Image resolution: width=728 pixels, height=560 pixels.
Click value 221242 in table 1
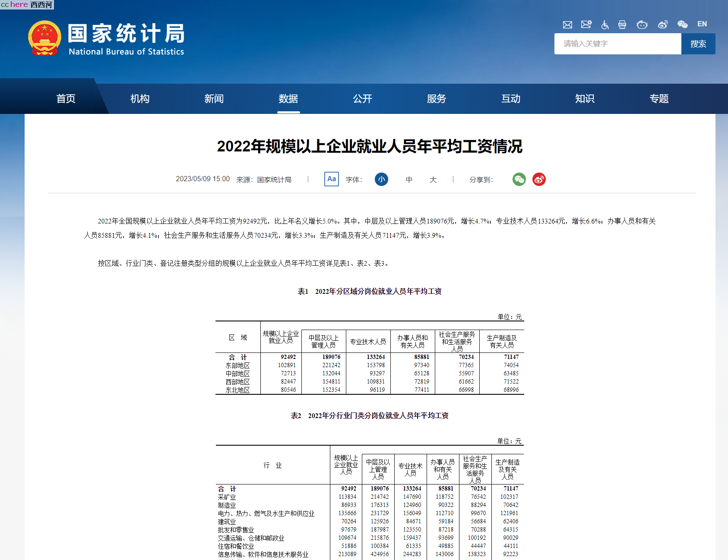331,365
